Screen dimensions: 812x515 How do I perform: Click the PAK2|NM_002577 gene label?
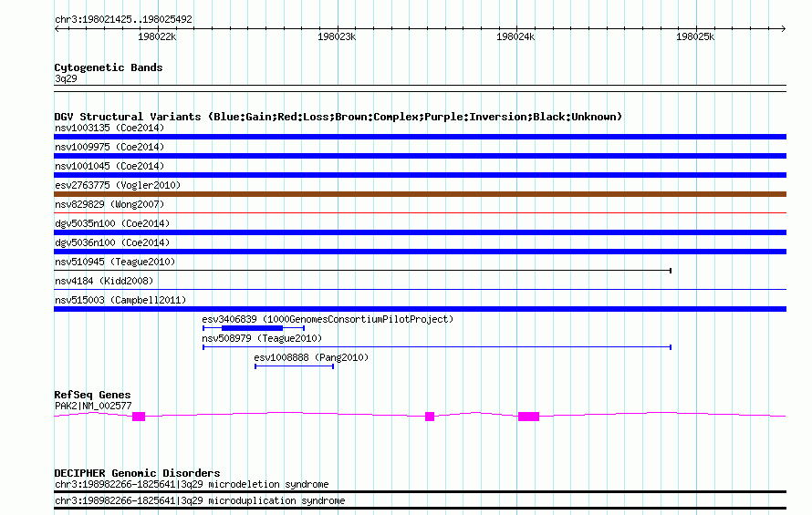tap(93, 407)
